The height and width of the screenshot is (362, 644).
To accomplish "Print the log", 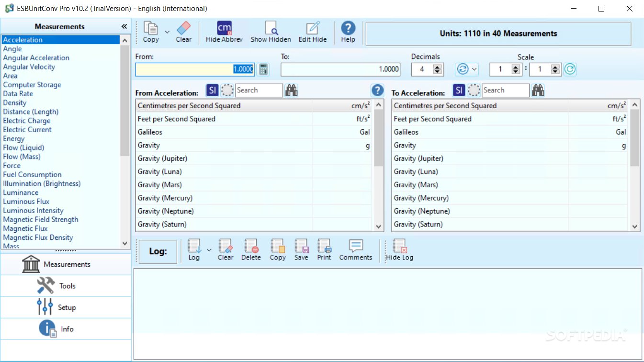I will (324, 250).
